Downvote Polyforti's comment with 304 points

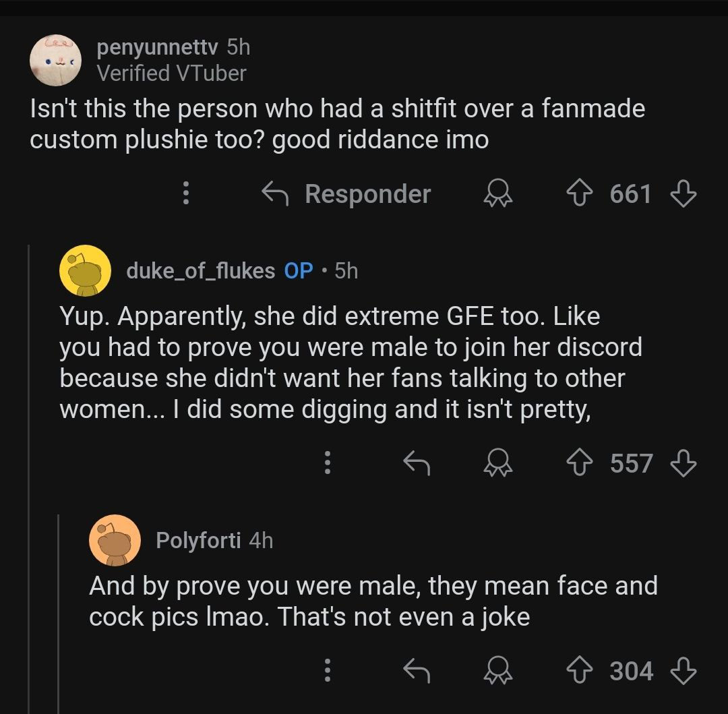684,671
